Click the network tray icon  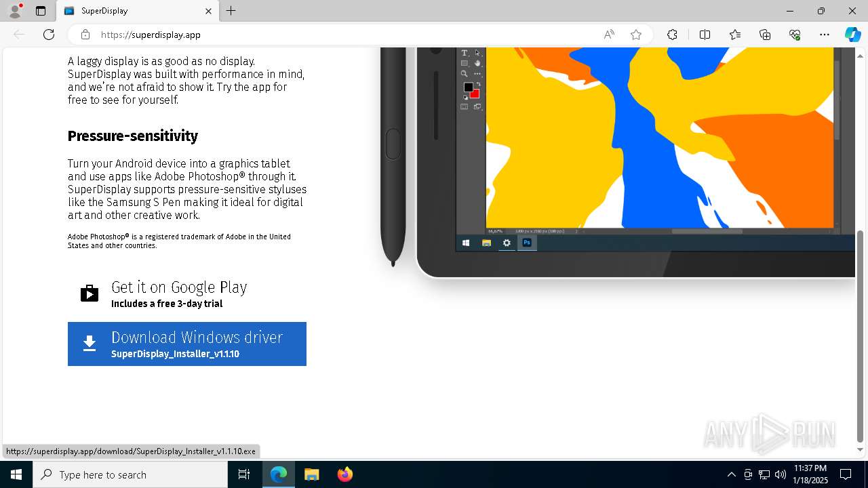[764, 474]
